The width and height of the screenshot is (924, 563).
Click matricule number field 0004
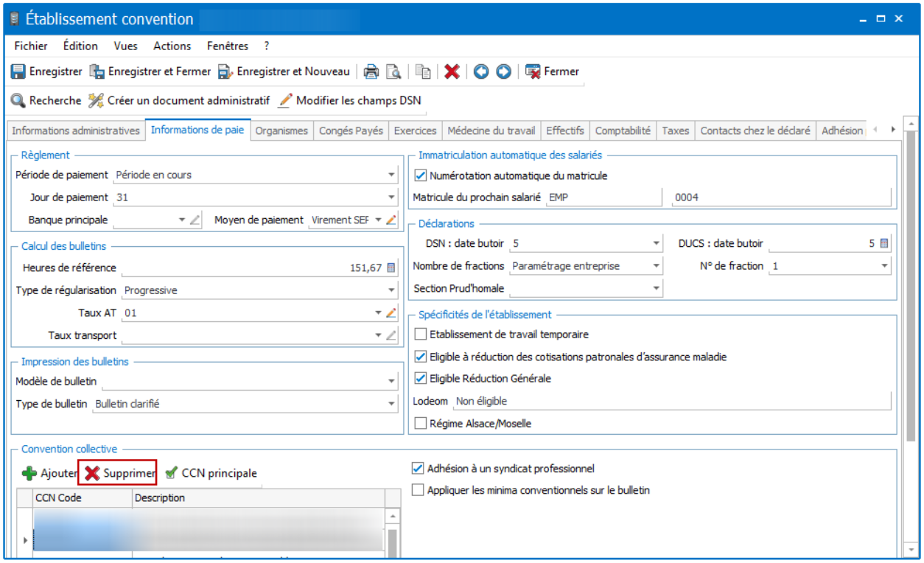[x=781, y=197]
